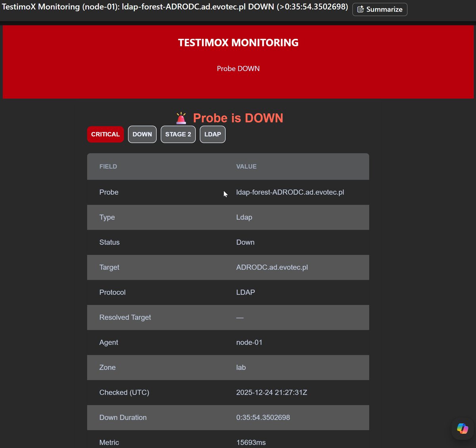Viewport: 476px width, 448px height.
Task: Select the DOWN badge
Action: (142, 134)
